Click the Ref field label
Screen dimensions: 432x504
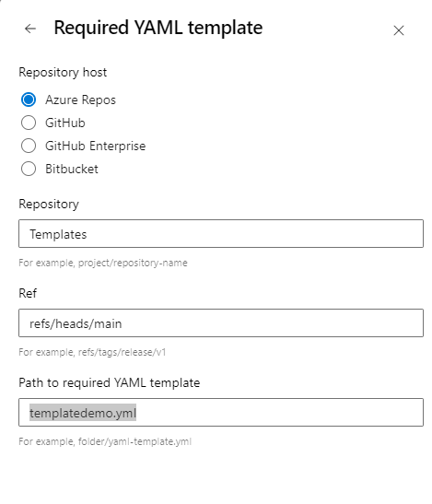(28, 294)
